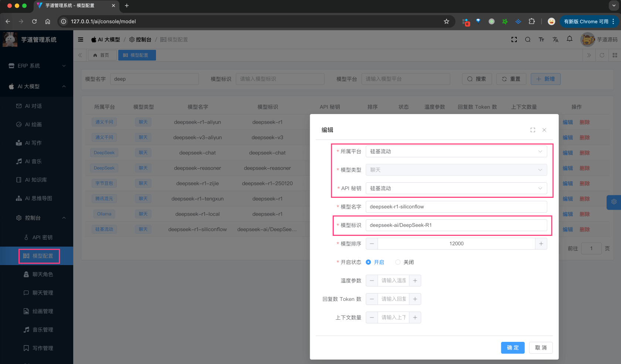This screenshot has width=621, height=364.
Task: Select the 关闭 status radio button
Action: tap(398, 262)
